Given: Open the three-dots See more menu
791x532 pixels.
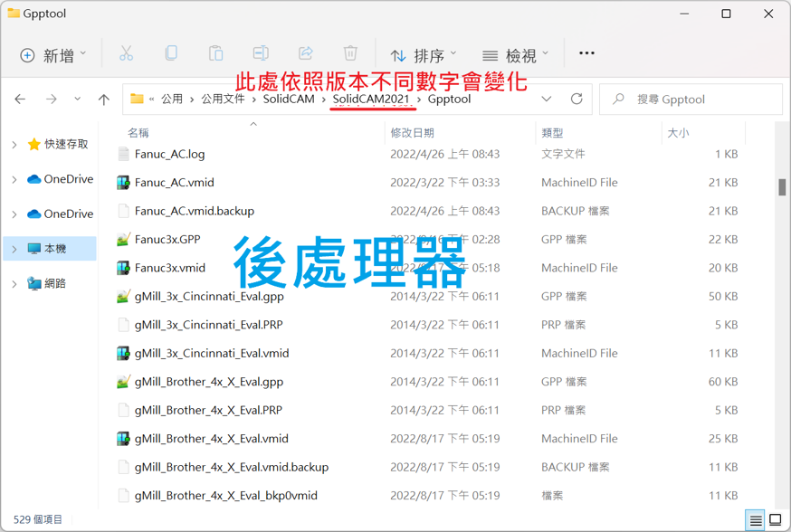Looking at the screenshot, I should pos(586,54).
